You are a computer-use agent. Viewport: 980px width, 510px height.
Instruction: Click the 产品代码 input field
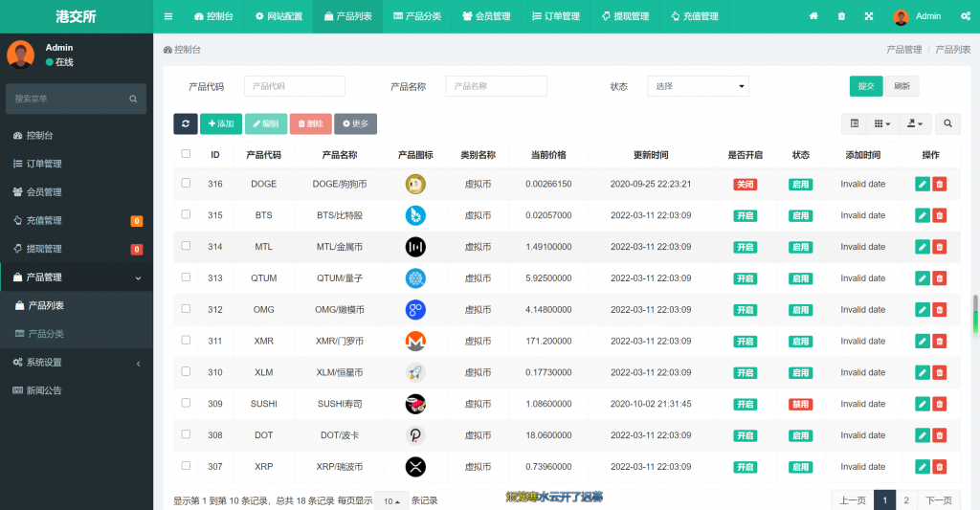294,86
